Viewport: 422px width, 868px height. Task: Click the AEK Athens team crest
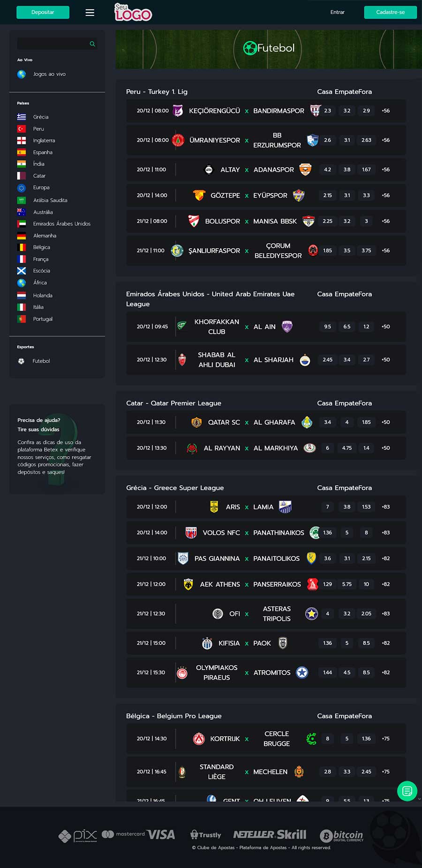[188, 584]
